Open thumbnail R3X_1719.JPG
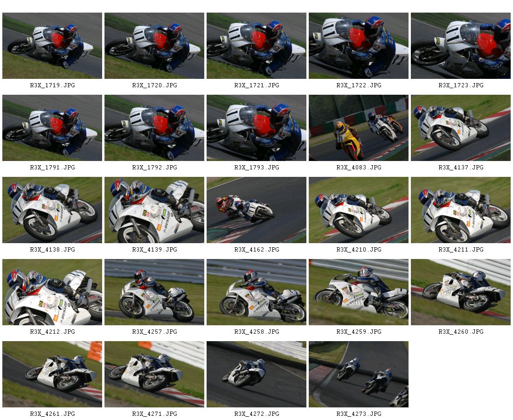Screen dimensions: 513x420 pyautogui.click(x=52, y=46)
